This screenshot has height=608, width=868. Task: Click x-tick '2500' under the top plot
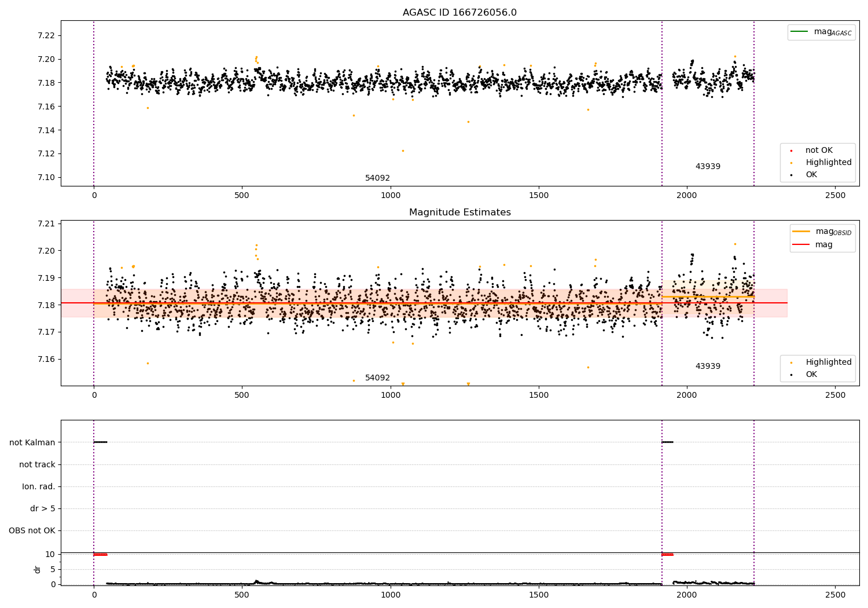pyautogui.click(x=835, y=196)
